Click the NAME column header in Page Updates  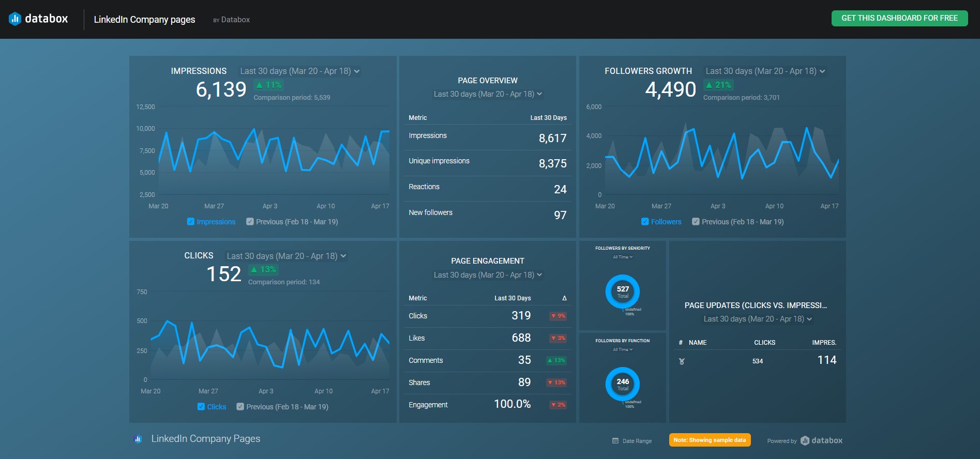(698, 343)
